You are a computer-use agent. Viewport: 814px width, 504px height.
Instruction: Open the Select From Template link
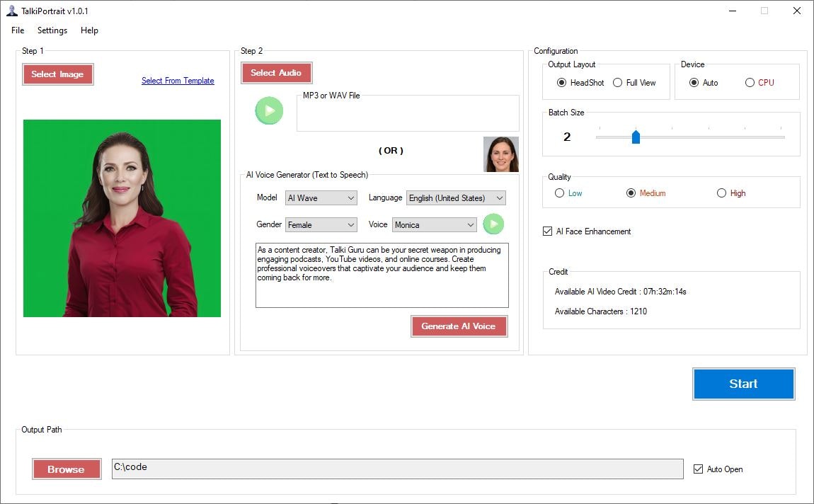click(x=178, y=81)
